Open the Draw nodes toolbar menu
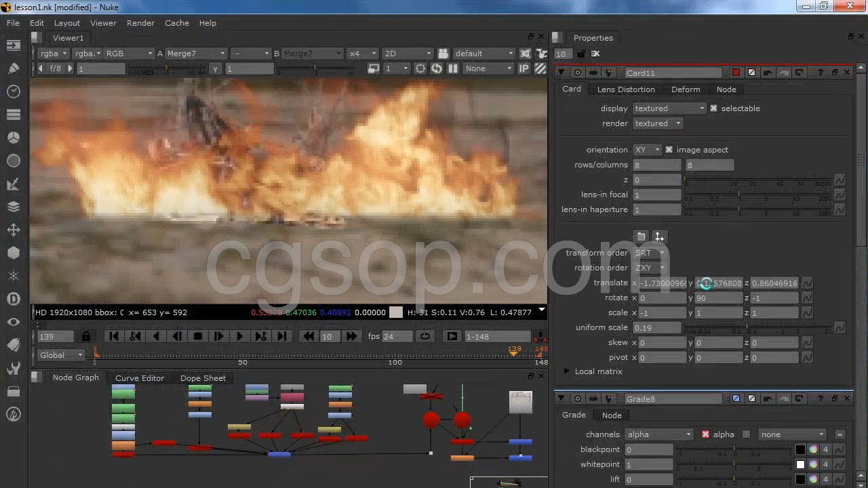The image size is (868, 488). [x=14, y=68]
